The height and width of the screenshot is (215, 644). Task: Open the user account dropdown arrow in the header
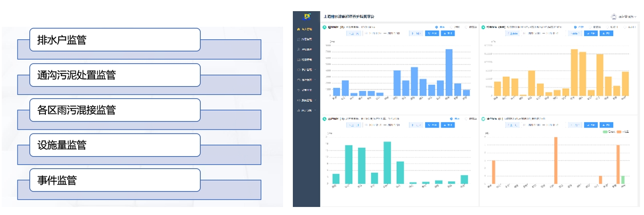(x=636, y=17)
